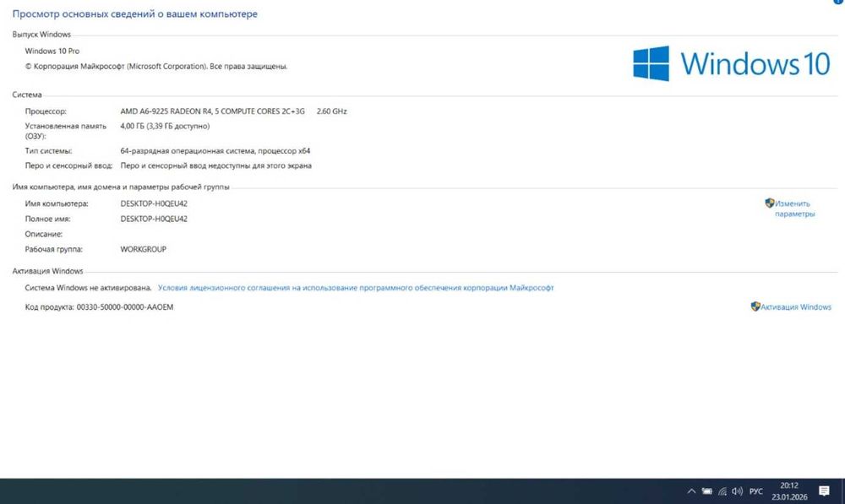The image size is (845, 504).
Task: Select the 'Windows 10 Pro' edition text
Action: coord(52,51)
